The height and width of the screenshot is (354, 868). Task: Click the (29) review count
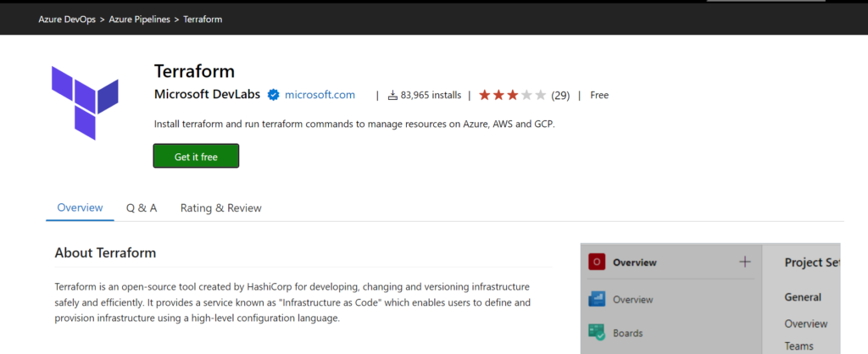click(x=560, y=95)
